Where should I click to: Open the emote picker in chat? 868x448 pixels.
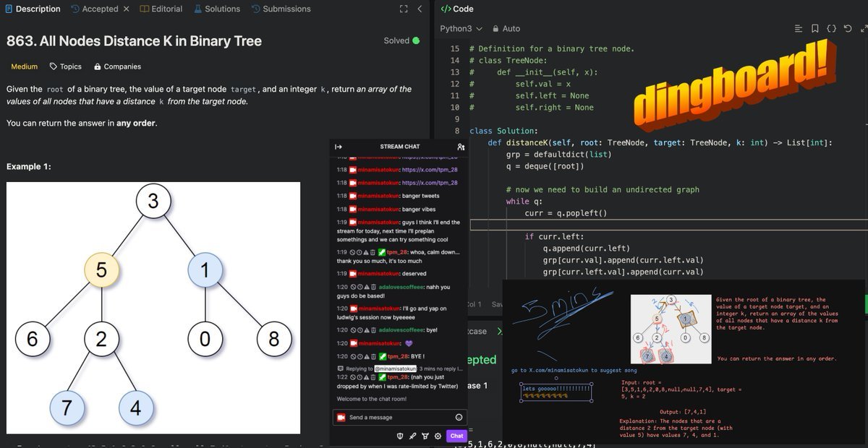pyautogui.click(x=459, y=418)
